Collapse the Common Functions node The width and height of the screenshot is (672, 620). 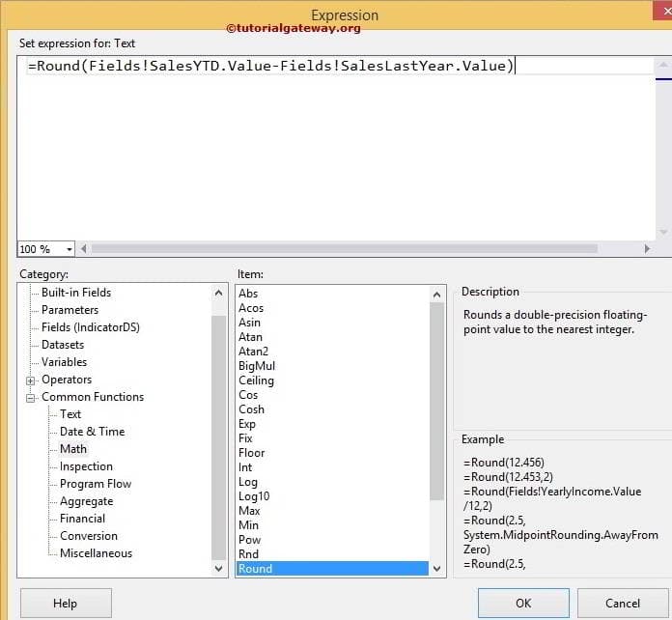[x=31, y=398]
